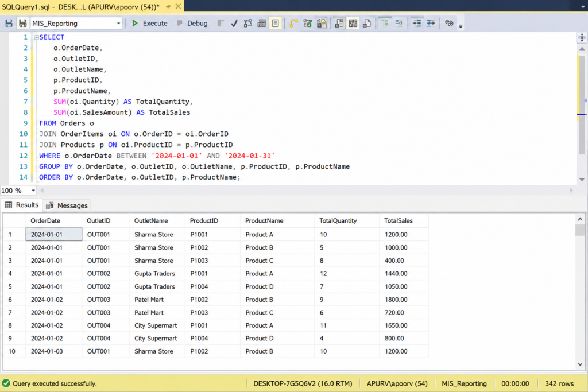588x392 pixels.
Task: Close the SQLQuery1.sql tab
Action: coord(179,7)
